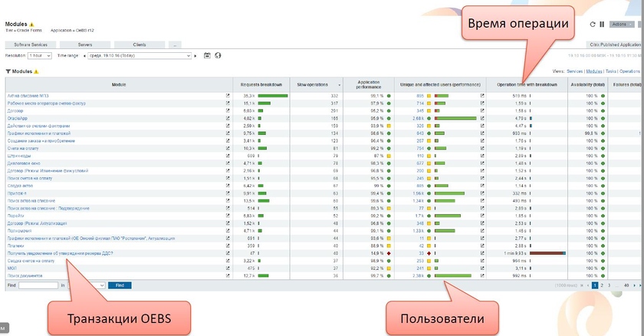This screenshot has width=644, height=336.
Task: Sort by Slow operations column header
Action: 314,83
